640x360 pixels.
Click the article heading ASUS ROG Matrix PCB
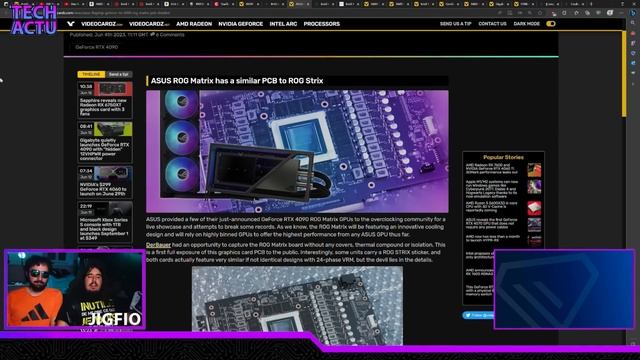pos(237,81)
